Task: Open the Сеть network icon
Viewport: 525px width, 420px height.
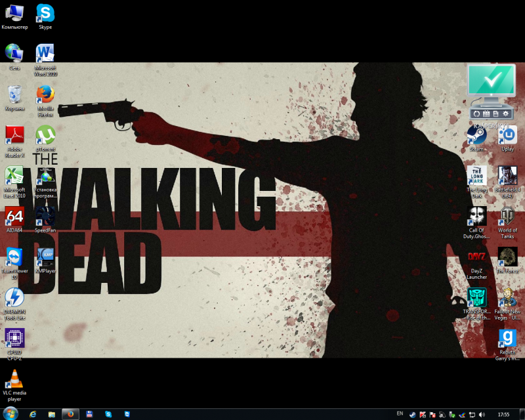Action: coord(14,57)
